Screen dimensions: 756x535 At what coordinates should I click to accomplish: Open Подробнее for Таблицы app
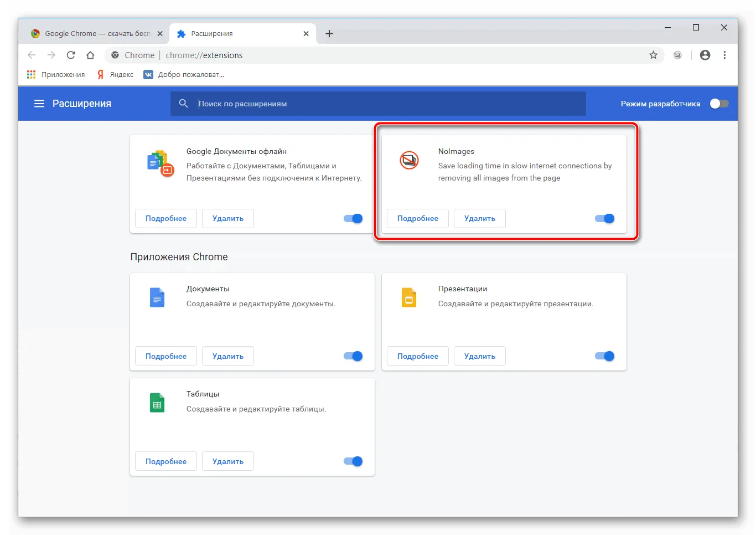tap(166, 461)
